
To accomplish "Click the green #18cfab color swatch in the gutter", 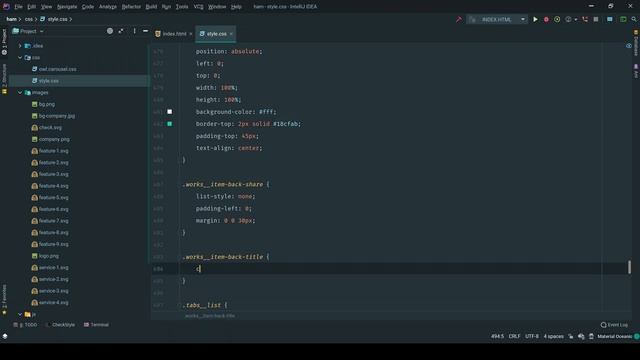I will point(169,124).
